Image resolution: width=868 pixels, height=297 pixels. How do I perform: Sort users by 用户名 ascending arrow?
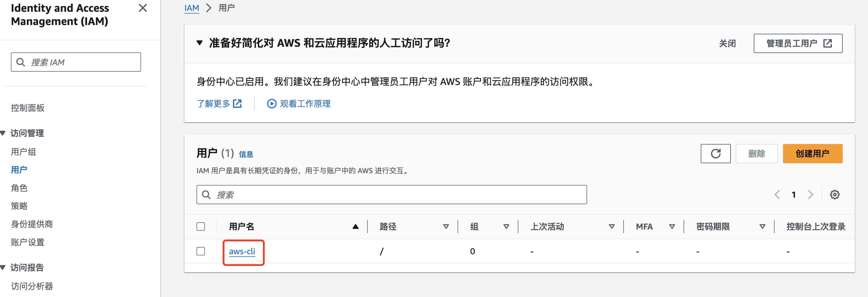tap(355, 227)
